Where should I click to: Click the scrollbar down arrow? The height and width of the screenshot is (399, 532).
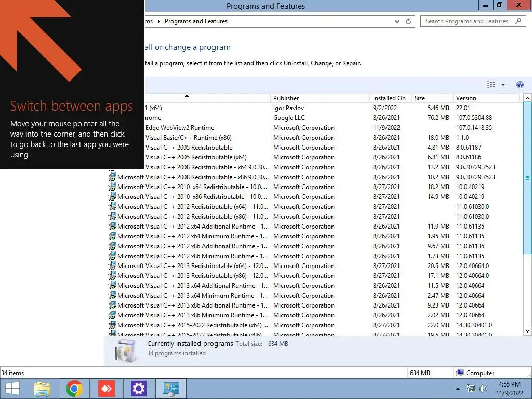pyautogui.click(x=527, y=331)
